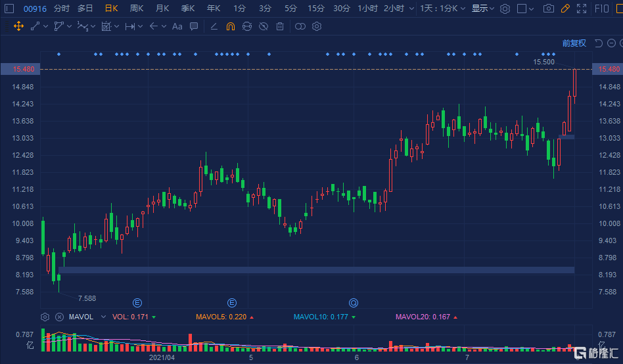Open the F10 company info button
The width and height of the screenshot is (623, 364).
pos(601,9)
